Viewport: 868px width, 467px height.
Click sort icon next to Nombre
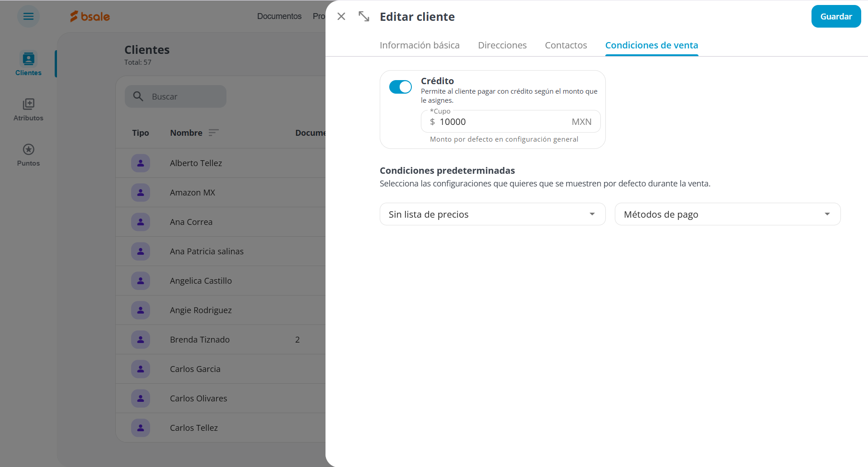[x=214, y=133]
